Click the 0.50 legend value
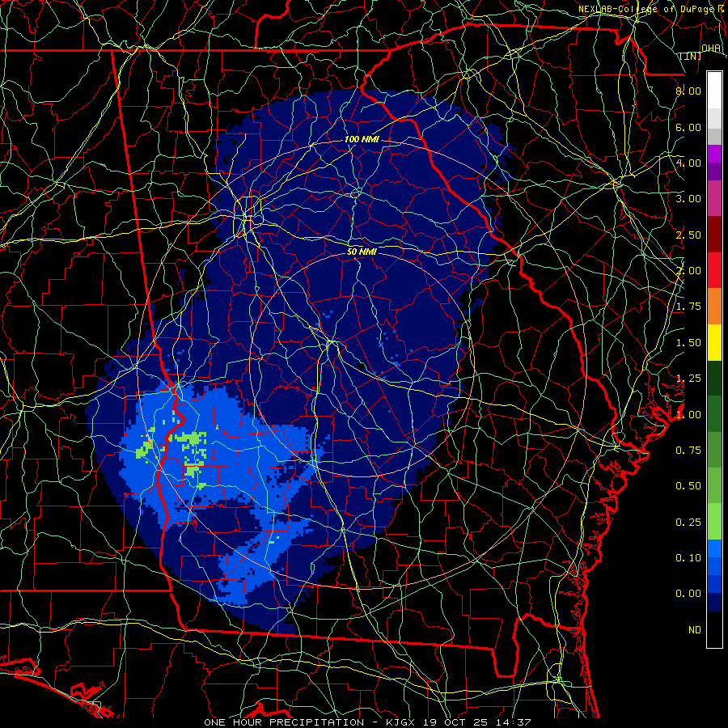This screenshot has width=728, height=728. (688, 486)
